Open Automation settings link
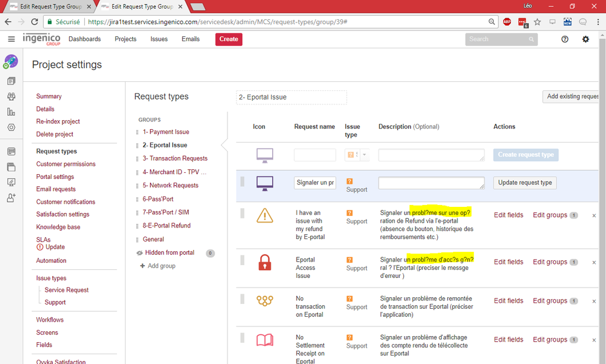This screenshot has height=364, width=606. 51,260
